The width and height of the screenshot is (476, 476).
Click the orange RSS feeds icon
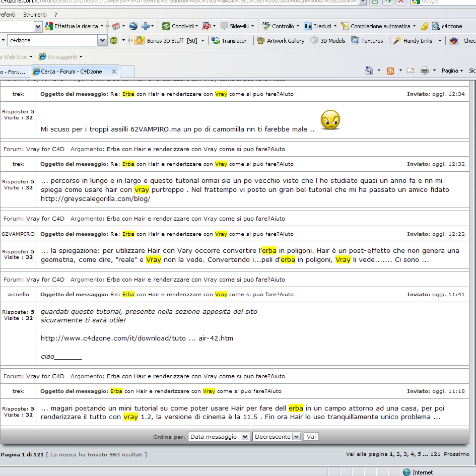pyautogui.click(x=390, y=71)
